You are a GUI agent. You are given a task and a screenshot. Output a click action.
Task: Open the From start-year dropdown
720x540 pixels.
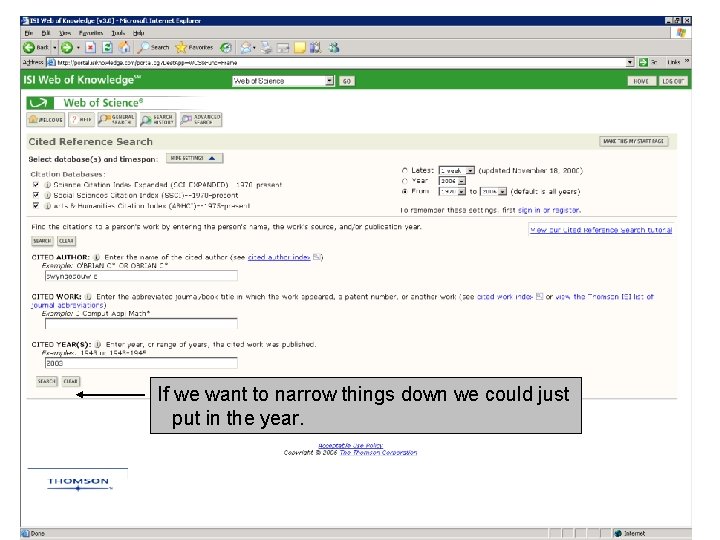click(x=452, y=191)
